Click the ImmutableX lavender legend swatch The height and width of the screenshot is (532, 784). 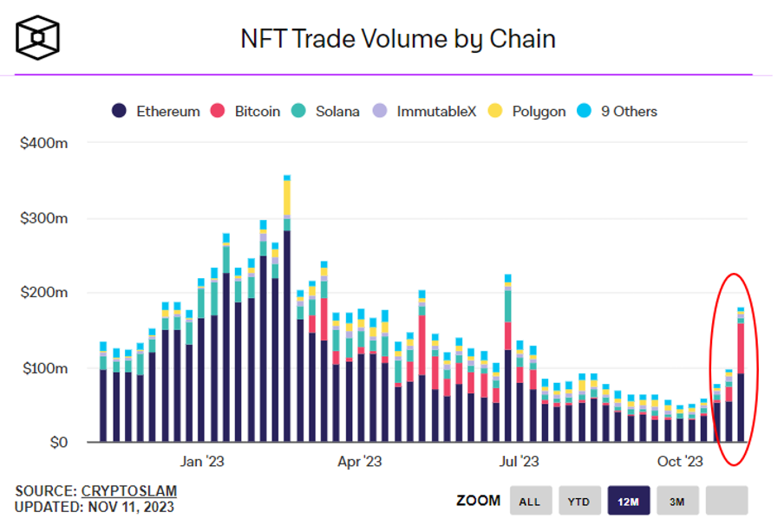tap(380, 110)
